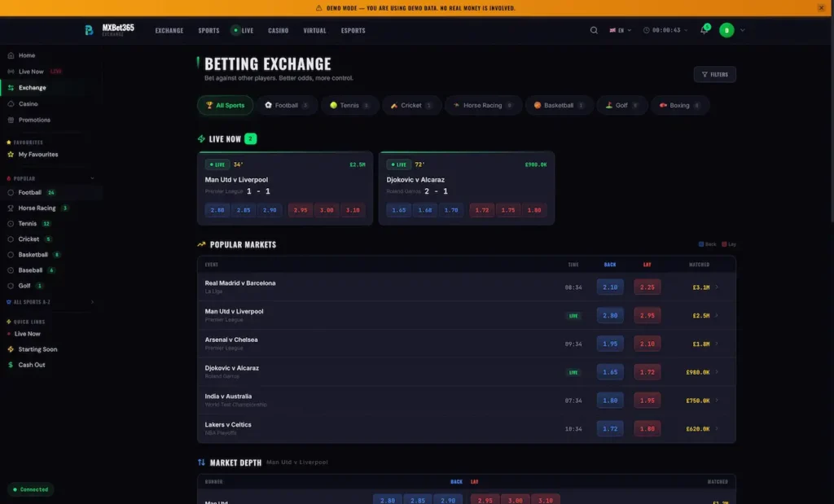834x504 pixels.
Task: Click back odds 1.95 for Arsenal v Chelsea
Action: click(x=610, y=344)
